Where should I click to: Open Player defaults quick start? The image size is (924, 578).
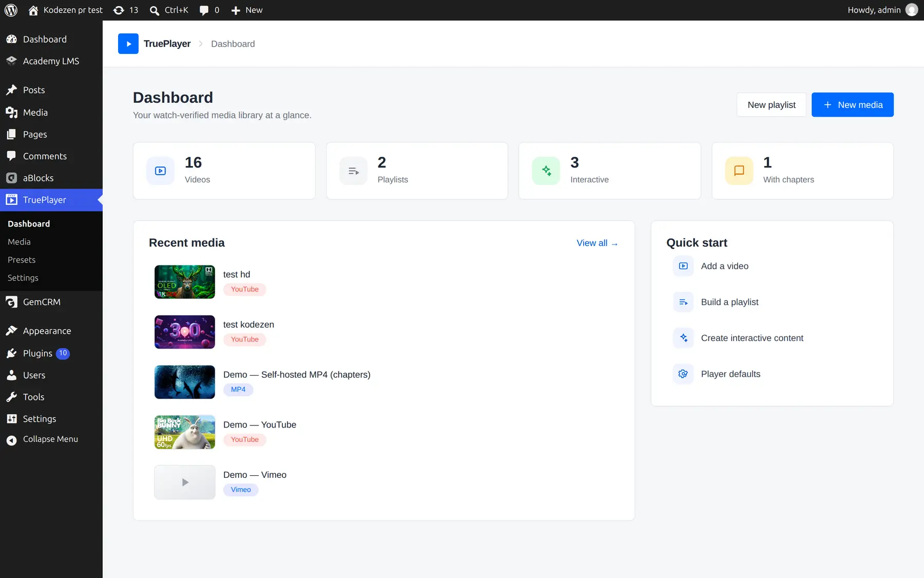coord(772,374)
